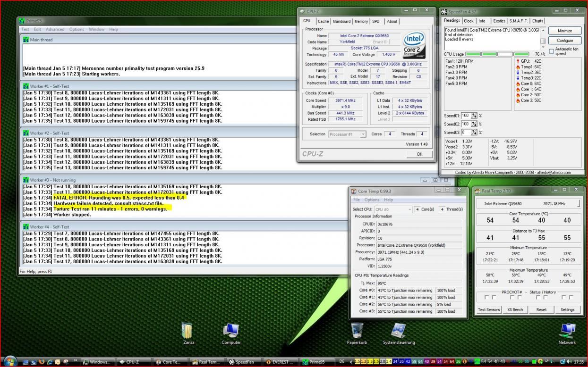Click the Reset button in Real Temp
Screen dimensions: 588x367
tap(541, 309)
